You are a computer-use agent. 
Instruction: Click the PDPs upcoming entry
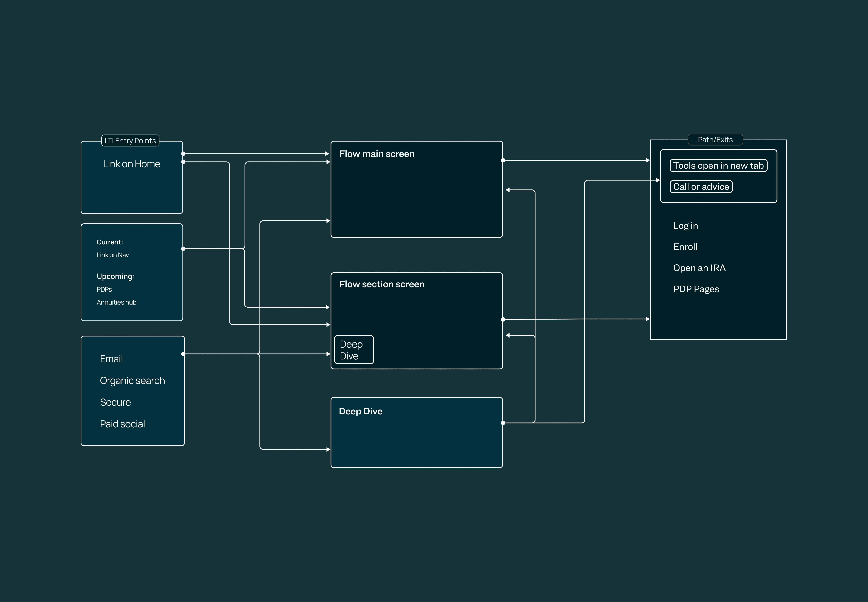pyautogui.click(x=104, y=289)
